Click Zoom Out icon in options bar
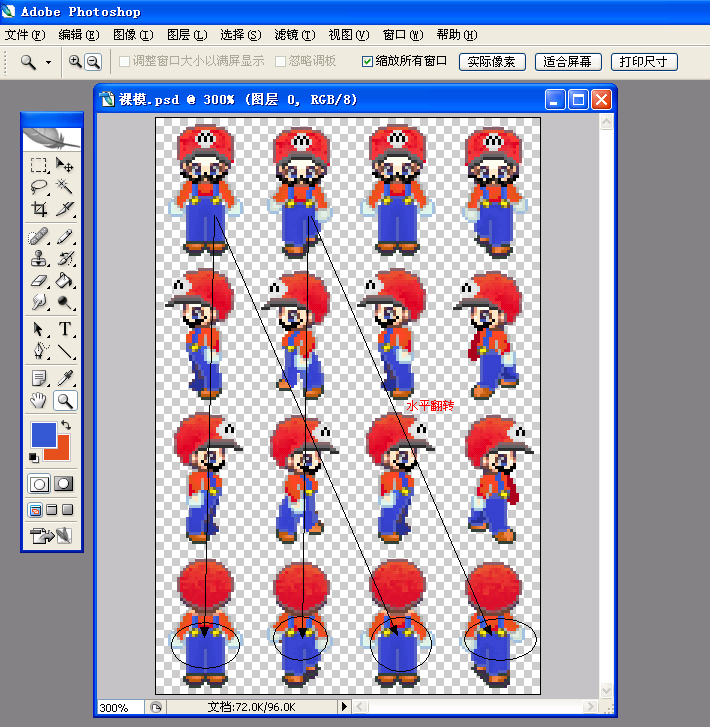This screenshot has height=727, width=710. (93, 61)
